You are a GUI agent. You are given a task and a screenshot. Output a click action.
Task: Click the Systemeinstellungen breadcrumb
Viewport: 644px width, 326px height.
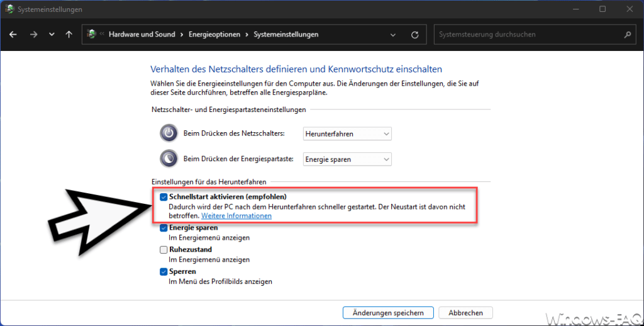pos(286,35)
